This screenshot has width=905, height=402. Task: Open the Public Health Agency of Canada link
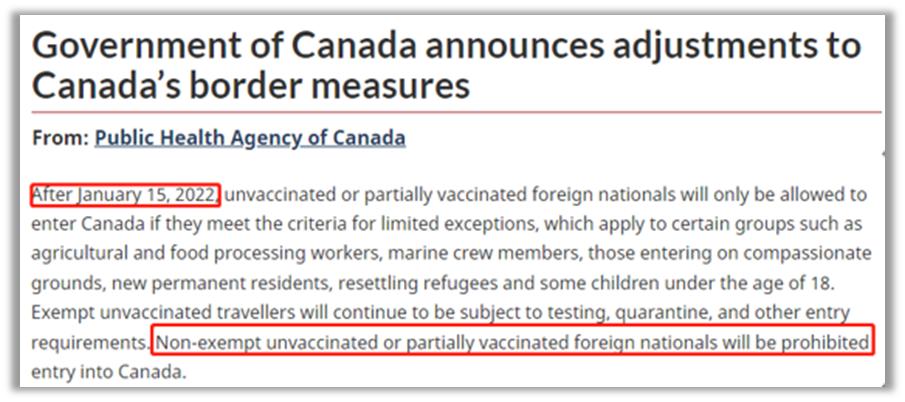click(250, 138)
